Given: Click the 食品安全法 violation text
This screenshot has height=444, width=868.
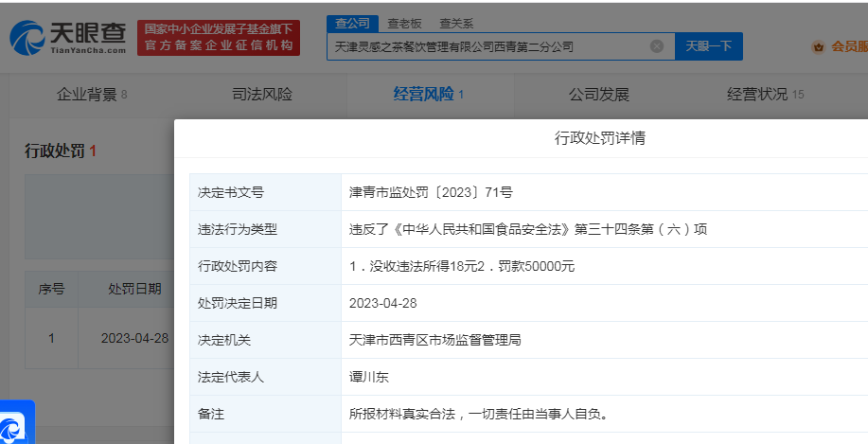Looking at the screenshot, I should pos(528,229).
